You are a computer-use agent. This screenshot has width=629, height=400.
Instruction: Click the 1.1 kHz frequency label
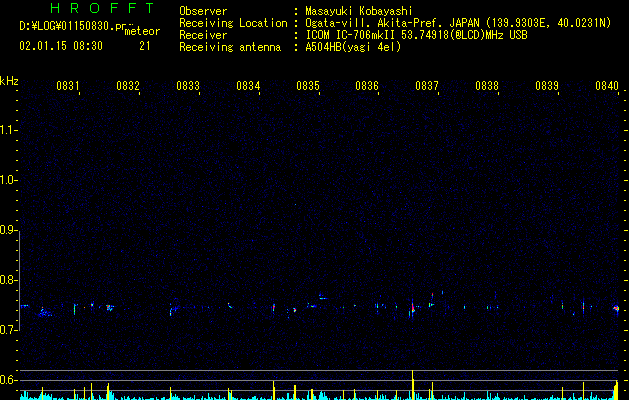pos(8,130)
